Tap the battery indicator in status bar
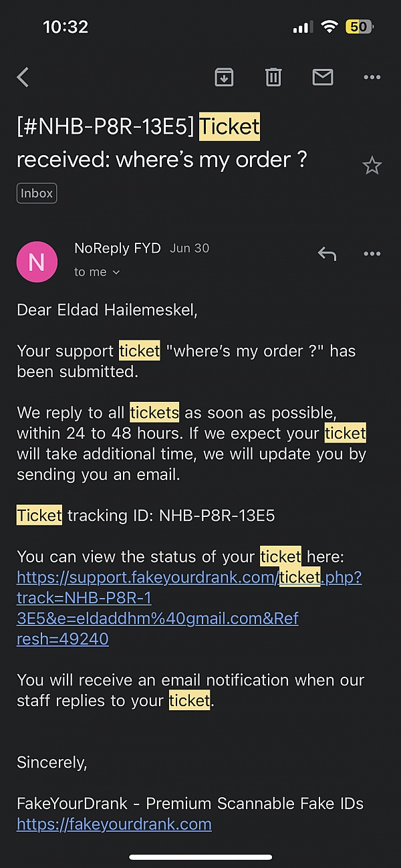 coord(360,27)
